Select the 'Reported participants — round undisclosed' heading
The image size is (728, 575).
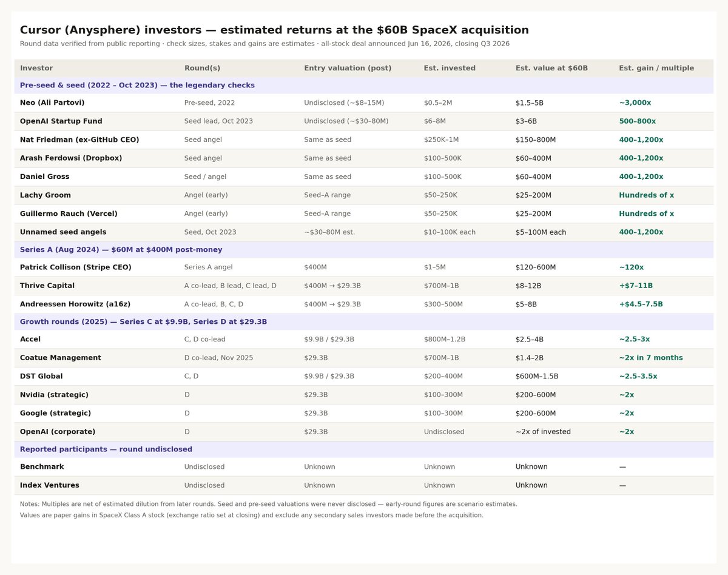106,449
